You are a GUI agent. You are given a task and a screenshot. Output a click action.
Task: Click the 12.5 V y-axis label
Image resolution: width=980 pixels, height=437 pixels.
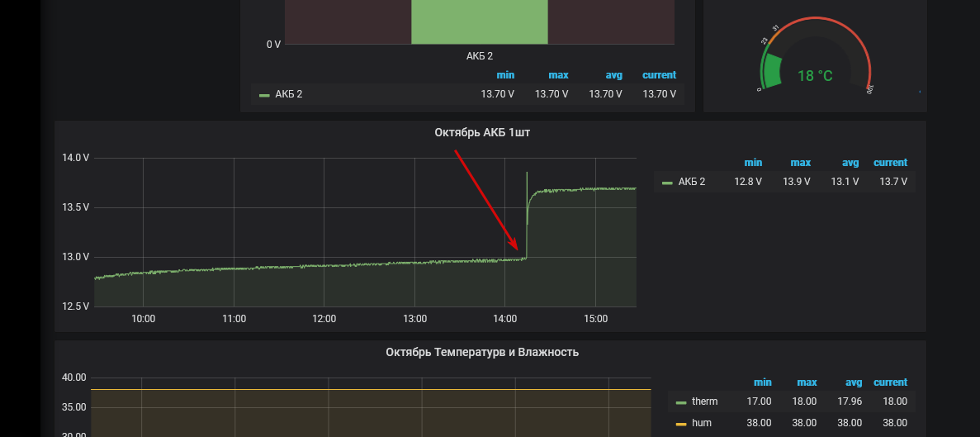(x=76, y=306)
